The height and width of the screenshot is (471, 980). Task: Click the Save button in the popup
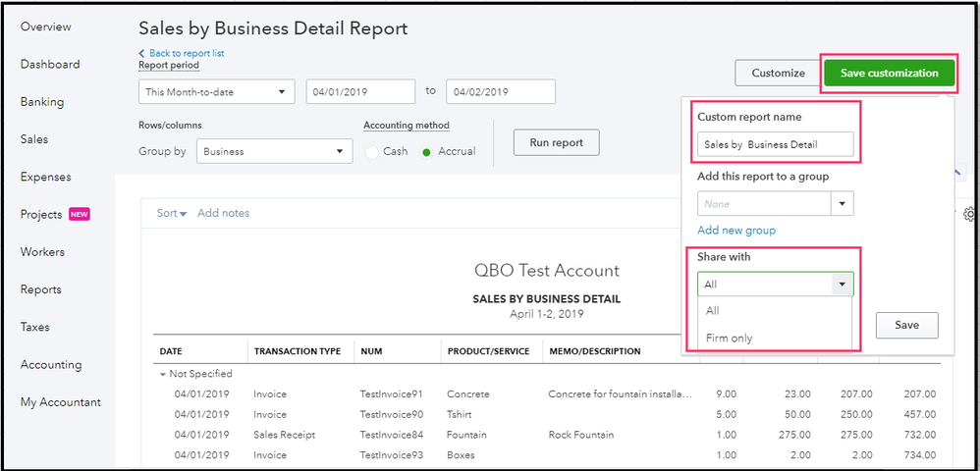(906, 326)
